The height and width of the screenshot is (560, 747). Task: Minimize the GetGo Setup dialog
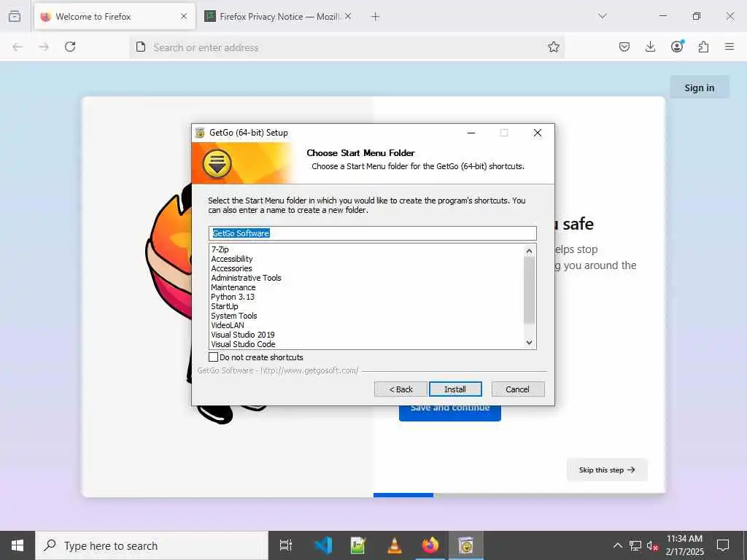click(471, 133)
